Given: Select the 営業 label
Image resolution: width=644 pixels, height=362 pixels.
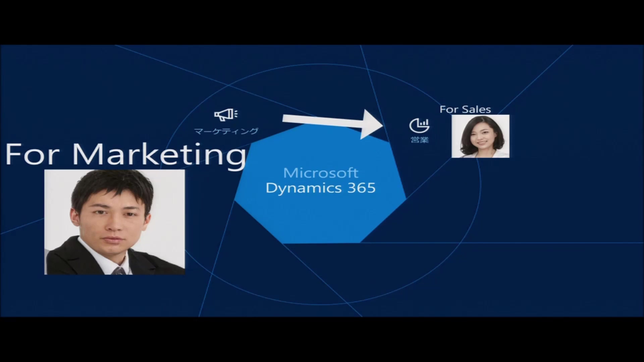Looking at the screenshot, I should coord(420,140).
